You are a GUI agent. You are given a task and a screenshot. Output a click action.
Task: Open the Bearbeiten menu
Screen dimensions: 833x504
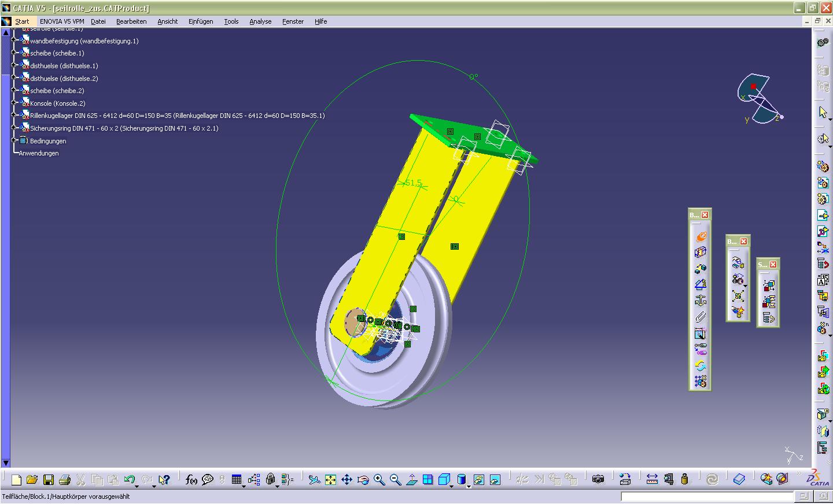coord(131,21)
